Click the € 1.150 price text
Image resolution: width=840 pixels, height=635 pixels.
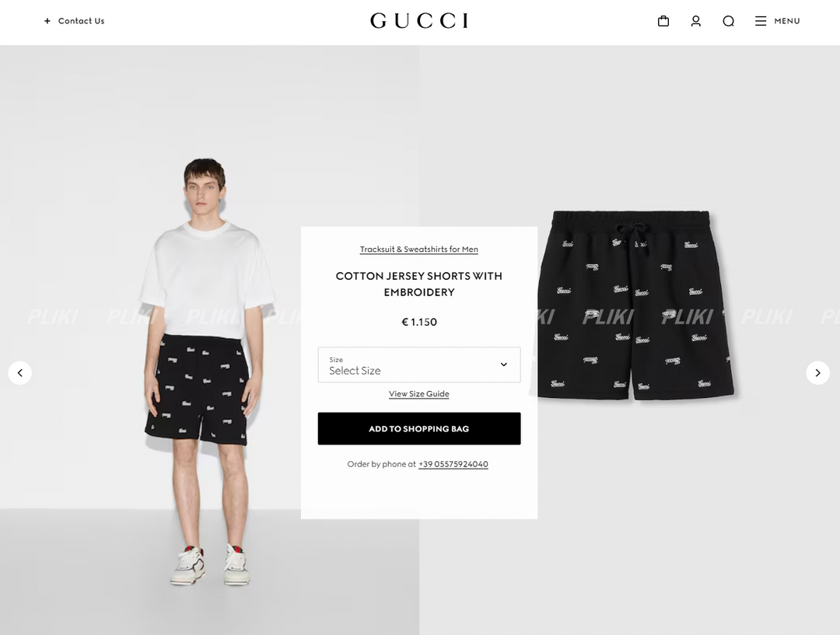pos(419,322)
